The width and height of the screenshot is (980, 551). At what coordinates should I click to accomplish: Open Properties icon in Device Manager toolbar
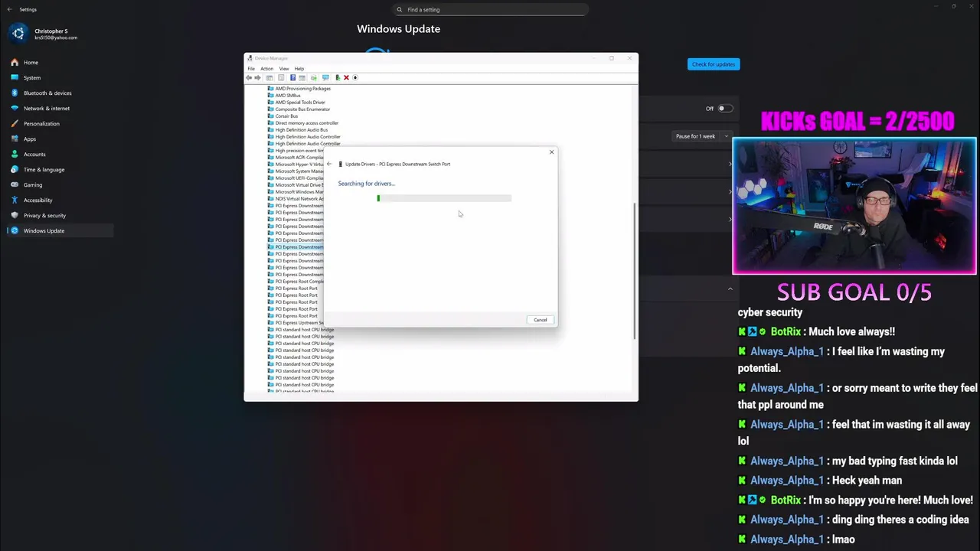(x=281, y=77)
